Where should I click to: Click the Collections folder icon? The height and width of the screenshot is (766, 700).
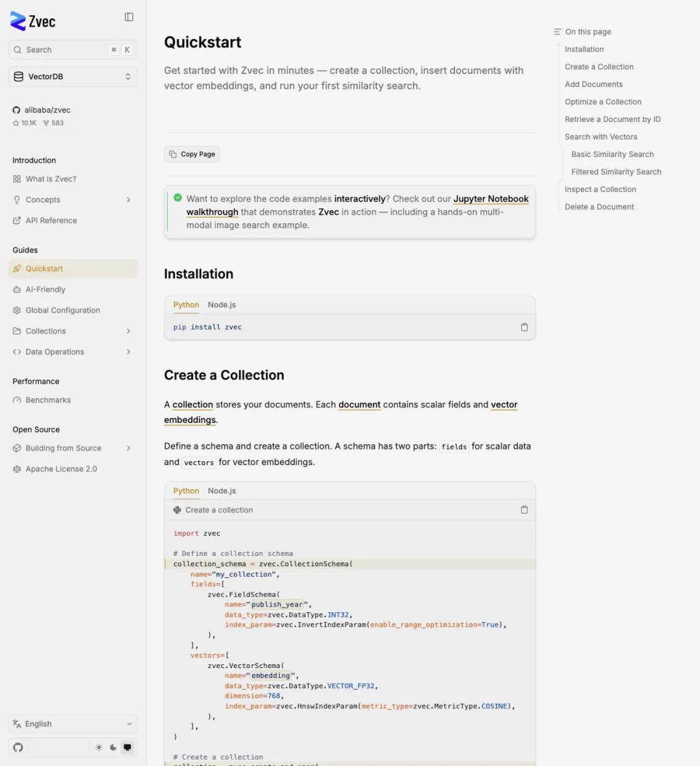tap(17, 331)
